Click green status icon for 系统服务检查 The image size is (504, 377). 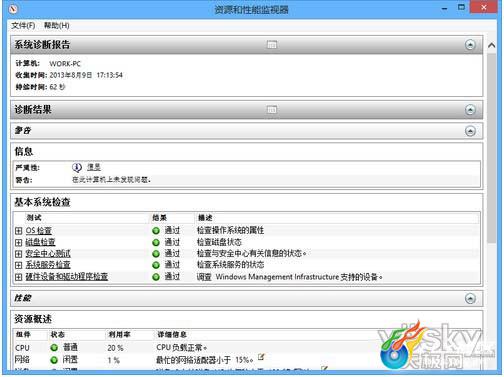pos(156,265)
